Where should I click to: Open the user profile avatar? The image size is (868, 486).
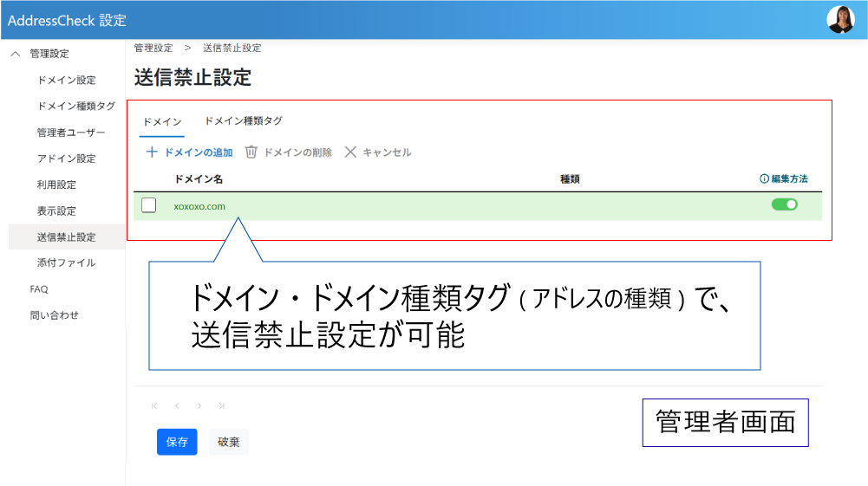coord(840,19)
